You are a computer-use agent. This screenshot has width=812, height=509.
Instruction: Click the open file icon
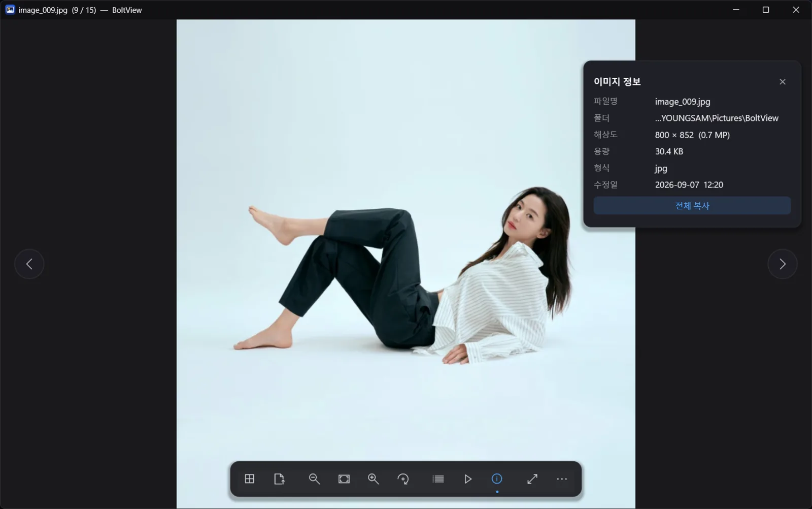(279, 479)
